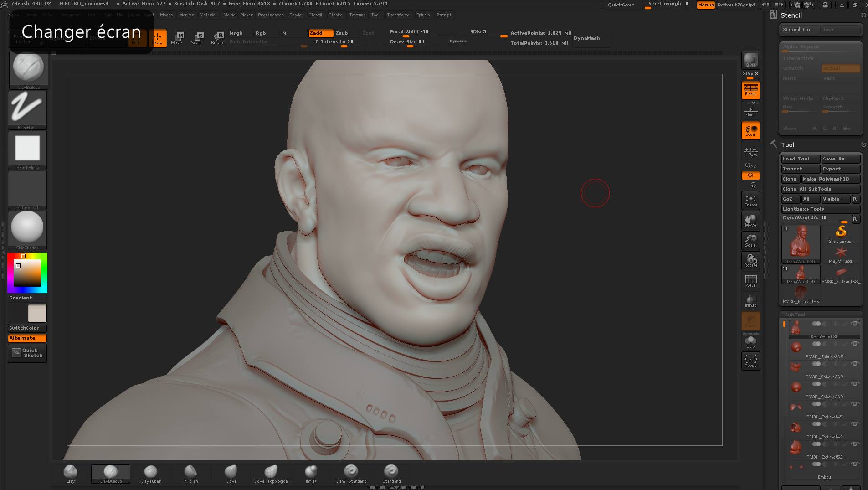Toggle L.Sym local symmetry
The height and width of the screenshot is (490, 868).
(750, 151)
